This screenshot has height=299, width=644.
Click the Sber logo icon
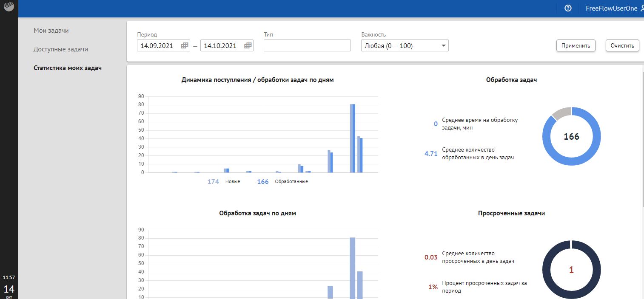pyautogui.click(x=9, y=8)
